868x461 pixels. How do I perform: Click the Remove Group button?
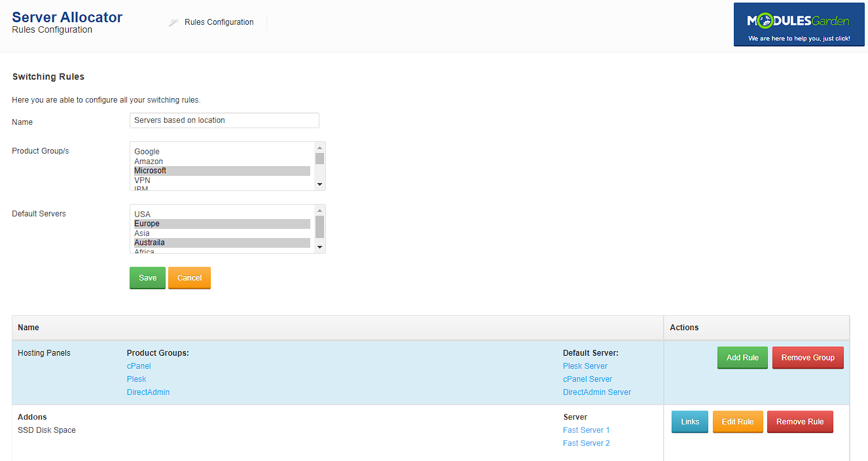pos(808,358)
